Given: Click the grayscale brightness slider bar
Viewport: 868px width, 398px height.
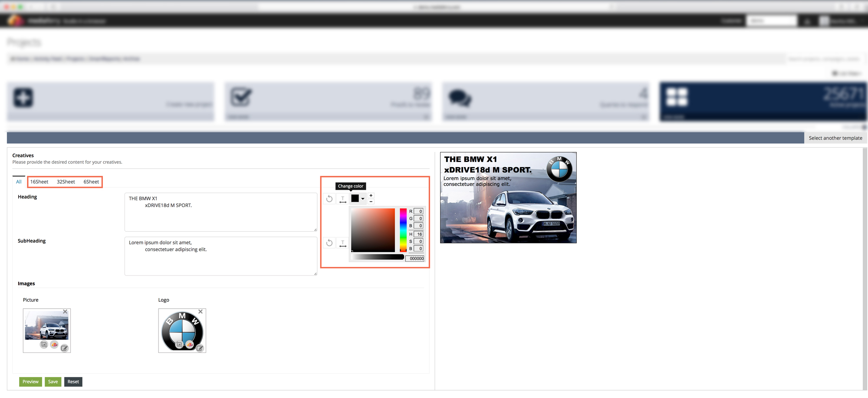Looking at the screenshot, I should [378, 257].
